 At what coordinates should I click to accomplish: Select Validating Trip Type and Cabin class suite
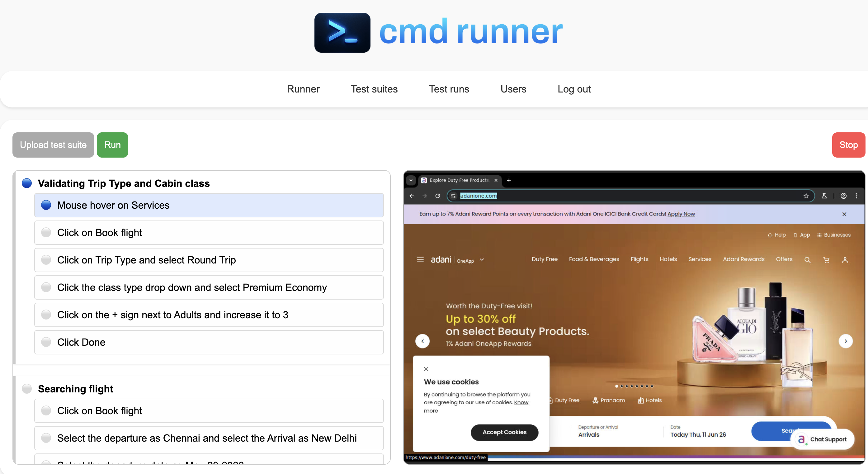pyautogui.click(x=124, y=183)
